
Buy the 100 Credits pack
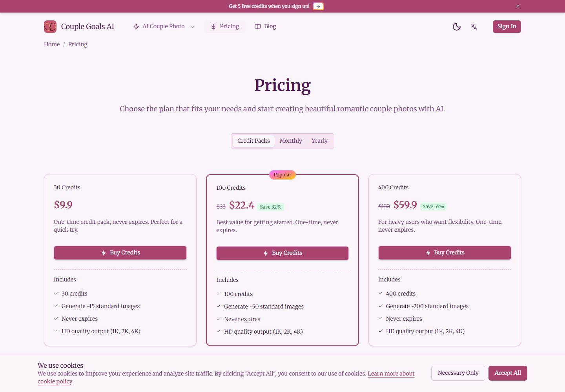[x=282, y=253]
